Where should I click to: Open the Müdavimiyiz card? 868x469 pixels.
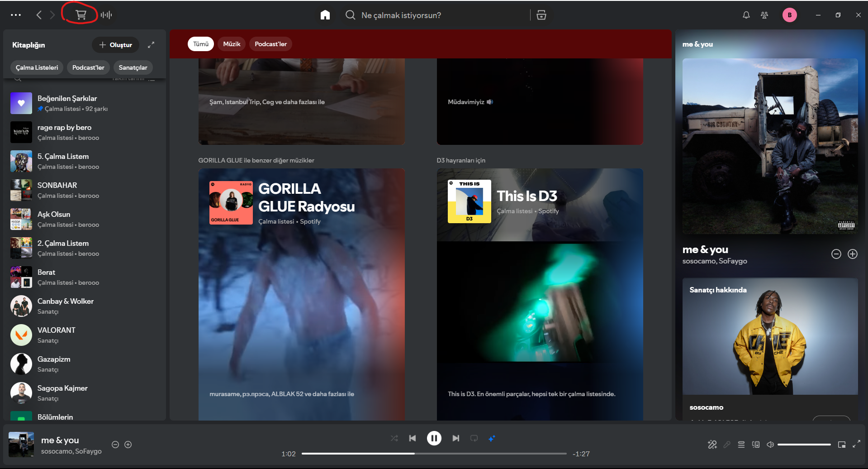tap(540, 101)
